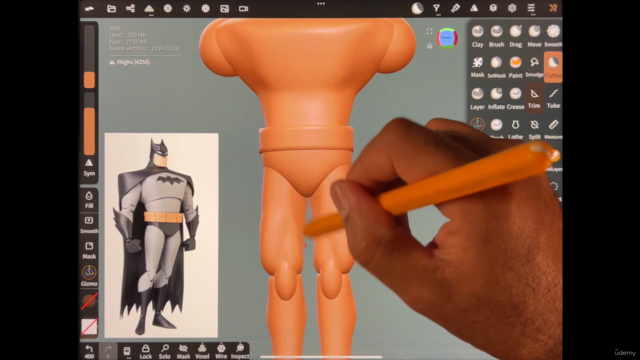Toggle Wire wireframe display

[221, 351]
